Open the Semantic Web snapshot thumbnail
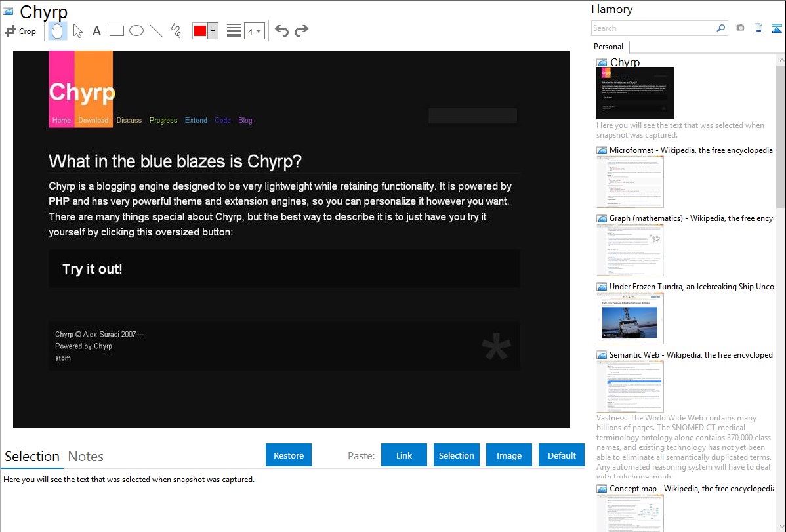This screenshot has width=786, height=532. (630, 386)
